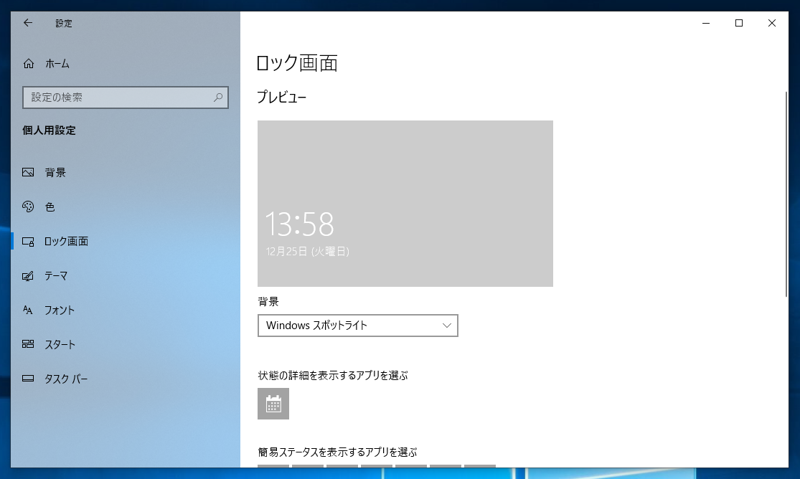Click the フォント letter icon

pyautogui.click(x=28, y=310)
